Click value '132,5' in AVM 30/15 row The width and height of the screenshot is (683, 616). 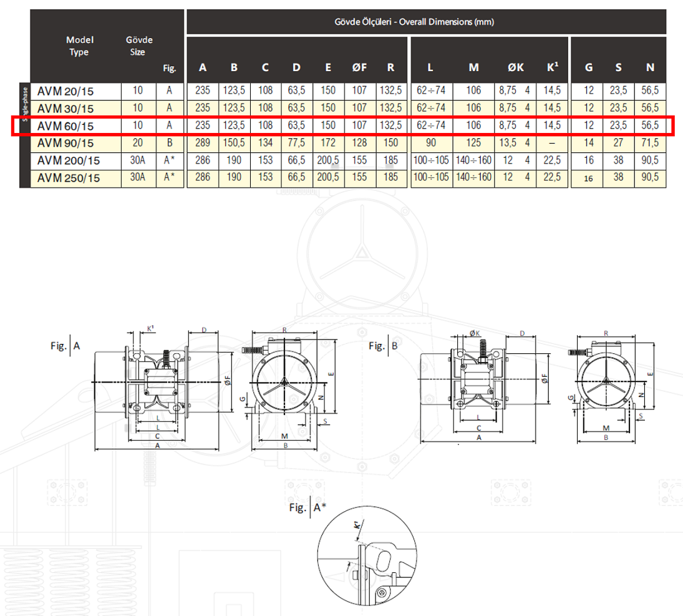390,108
